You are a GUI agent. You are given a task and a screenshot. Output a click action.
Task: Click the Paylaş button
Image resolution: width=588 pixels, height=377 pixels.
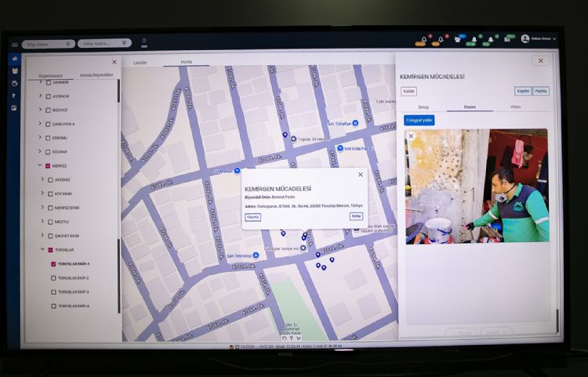coord(541,91)
